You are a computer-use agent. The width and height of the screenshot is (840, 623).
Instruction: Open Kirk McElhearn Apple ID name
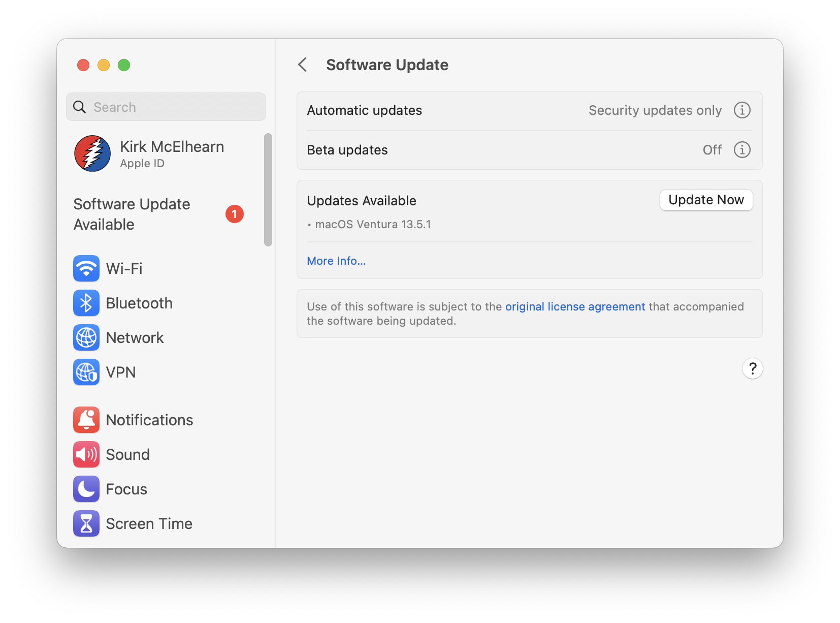pyautogui.click(x=172, y=146)
